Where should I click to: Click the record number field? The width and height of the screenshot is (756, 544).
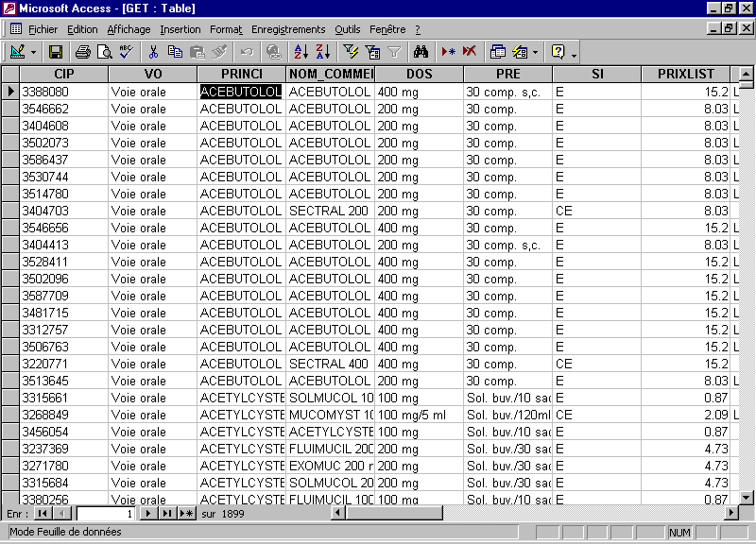pyautogui.click(x=106, y=514)
